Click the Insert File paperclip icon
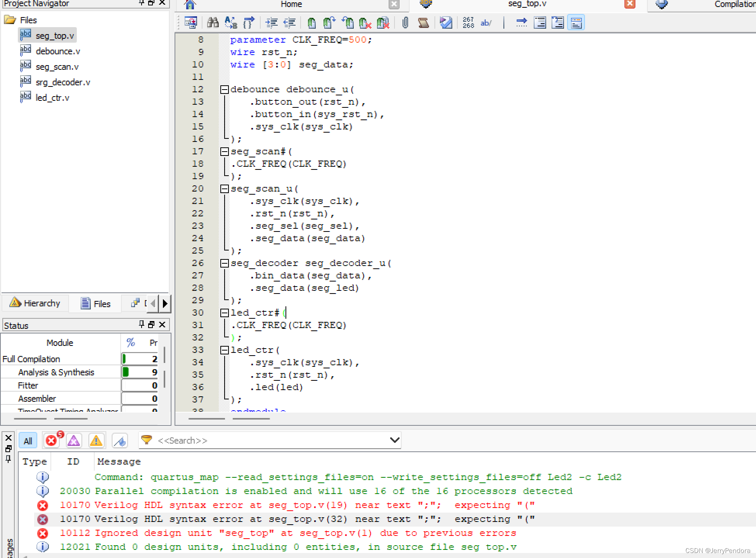The height and width of the screenshot is (558, 756). [x=405, y=23]
